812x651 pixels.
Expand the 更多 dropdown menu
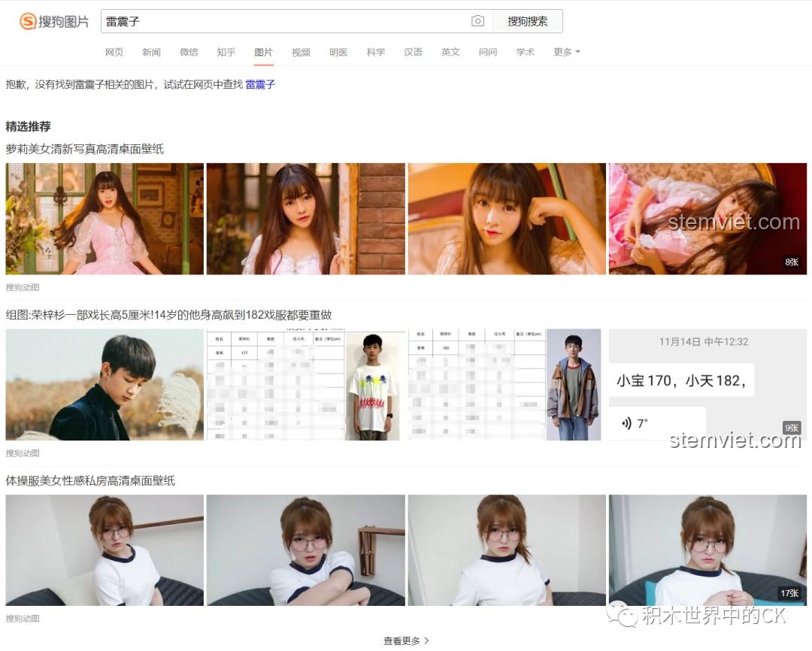click(567, 52)
